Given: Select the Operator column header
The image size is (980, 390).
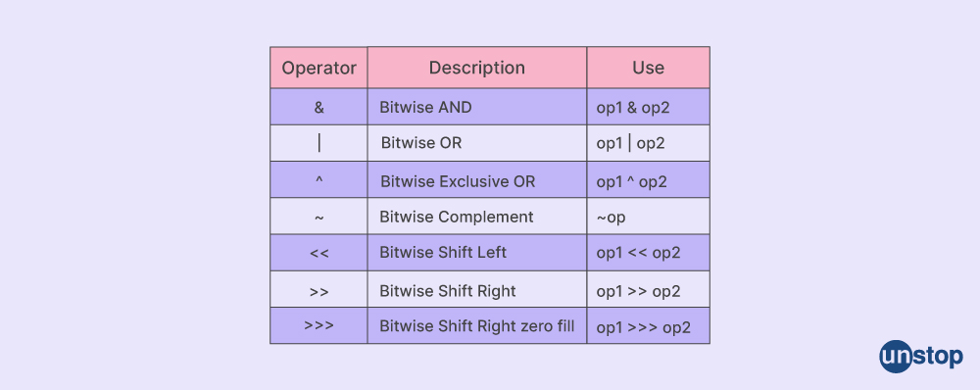Looking at the screenshot, I should (x=318, y=68).
